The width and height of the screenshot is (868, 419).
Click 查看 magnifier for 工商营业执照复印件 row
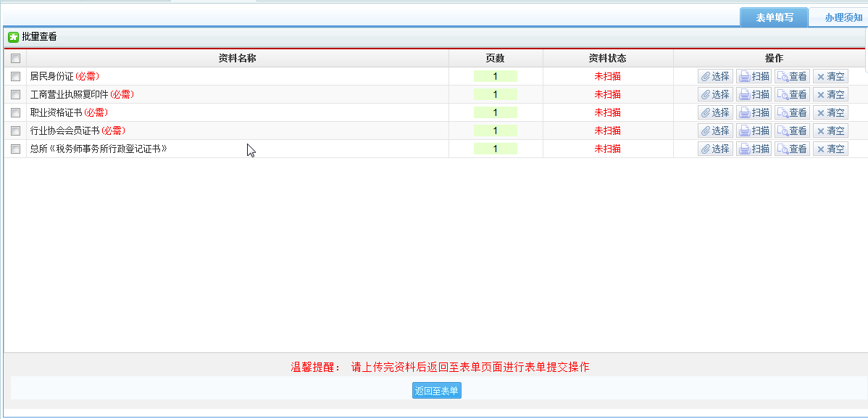pyautogui.click(x=792, y=94)
